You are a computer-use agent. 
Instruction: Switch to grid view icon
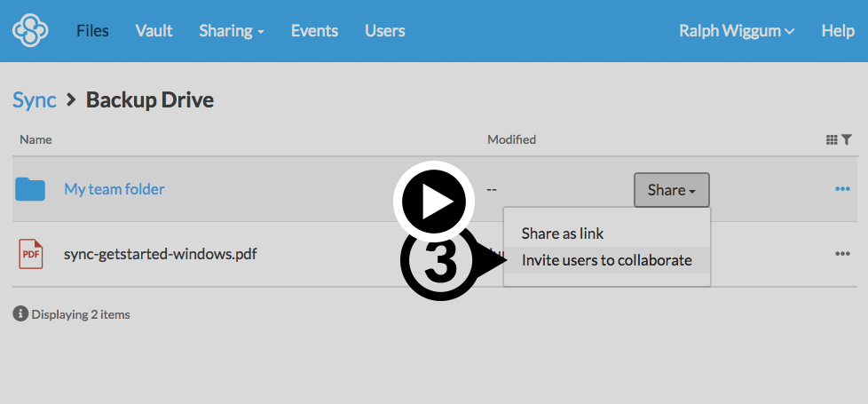[832, 139]
